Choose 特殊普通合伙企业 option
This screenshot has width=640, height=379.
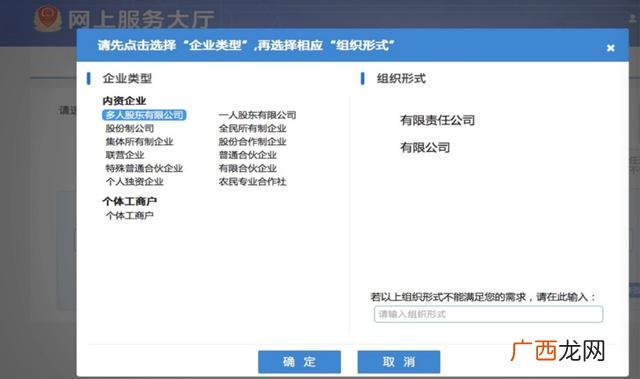[x=144, y=168]
